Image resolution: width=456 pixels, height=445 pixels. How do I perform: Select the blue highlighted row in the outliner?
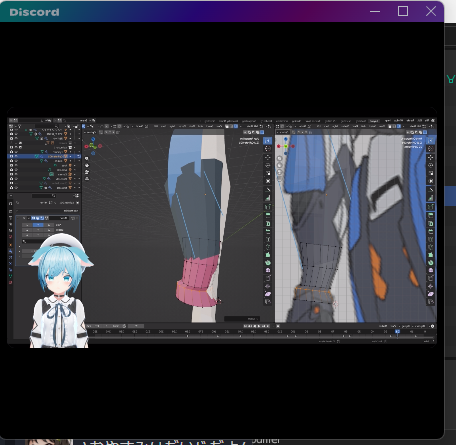(x=44, y=156)
